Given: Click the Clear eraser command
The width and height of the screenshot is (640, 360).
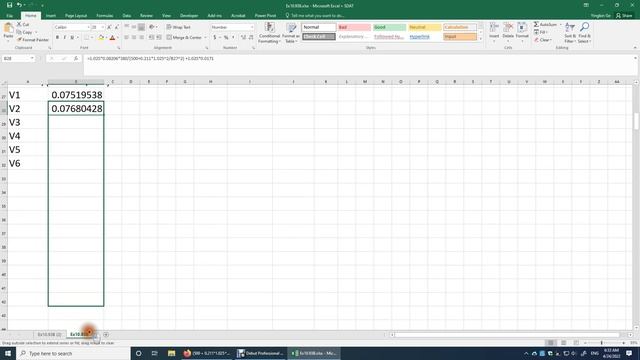Looking at the screenshot, I should click(543, 40).
